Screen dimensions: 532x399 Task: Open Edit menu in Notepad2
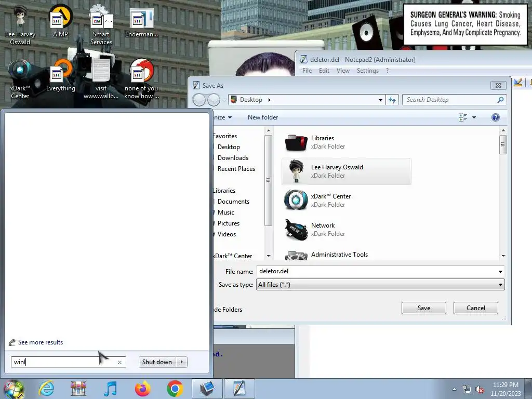(324, 71)
